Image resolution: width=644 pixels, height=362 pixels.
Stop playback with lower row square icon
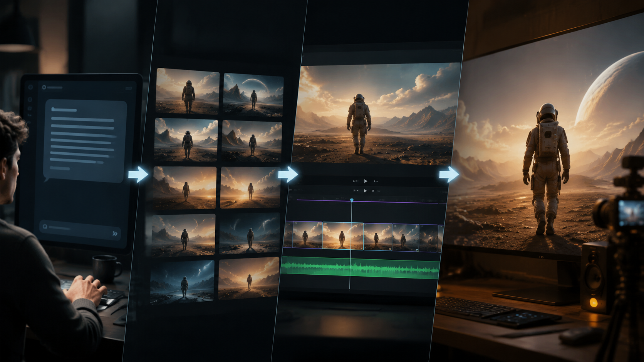point(373,191)
